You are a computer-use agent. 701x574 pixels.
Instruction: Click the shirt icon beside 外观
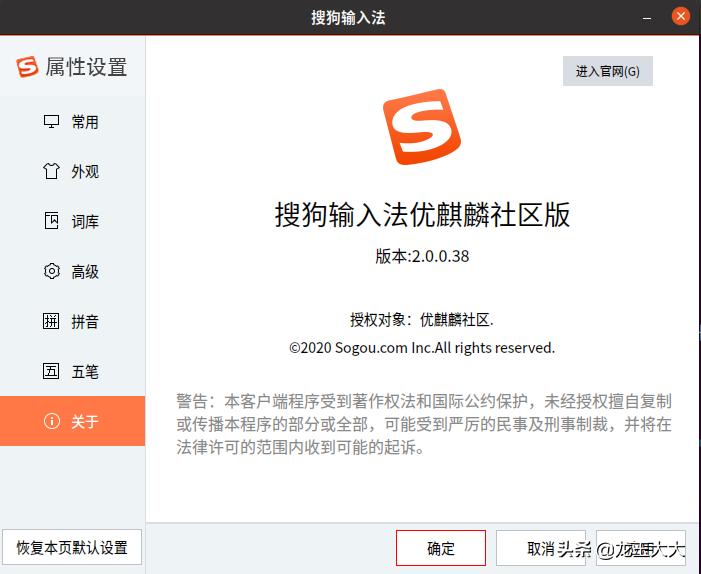[51, 171]
